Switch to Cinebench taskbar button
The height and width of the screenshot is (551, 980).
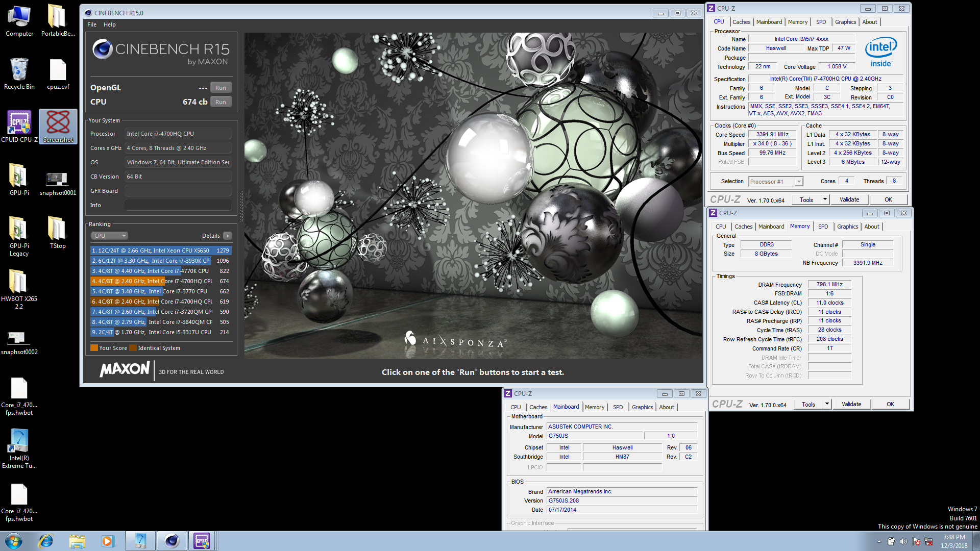[171, 541]
